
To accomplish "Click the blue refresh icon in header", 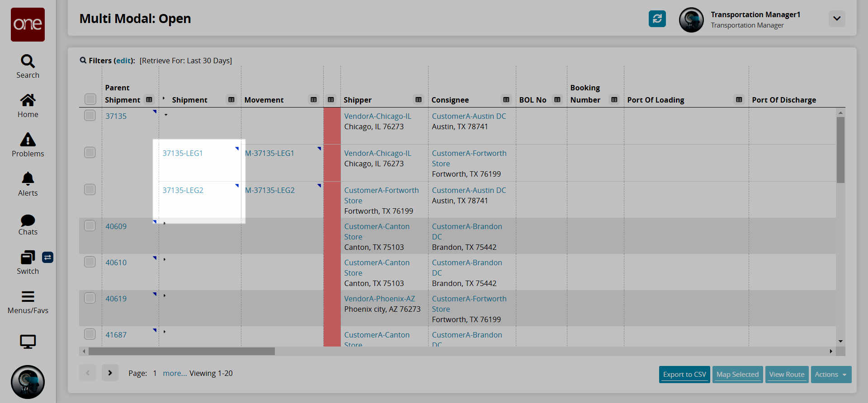I will point(657,19).
